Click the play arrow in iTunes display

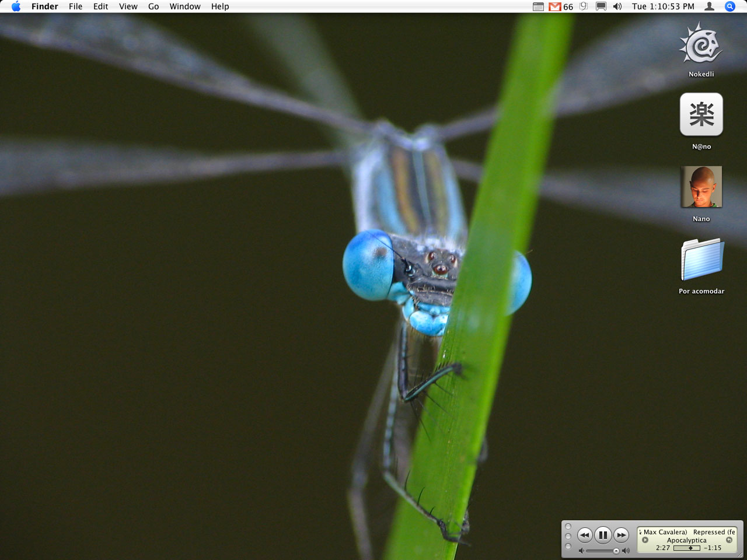645,540
